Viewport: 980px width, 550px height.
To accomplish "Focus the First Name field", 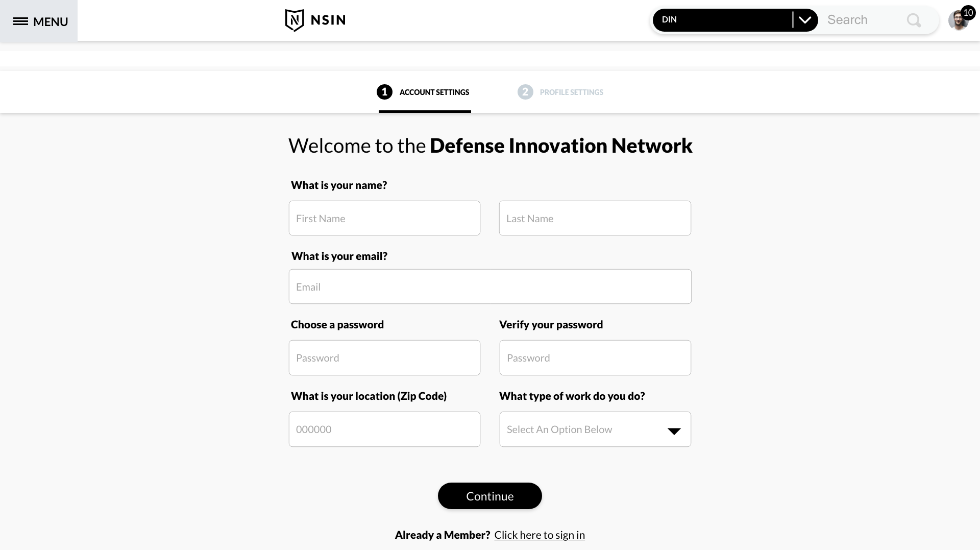I will [384, 219].
